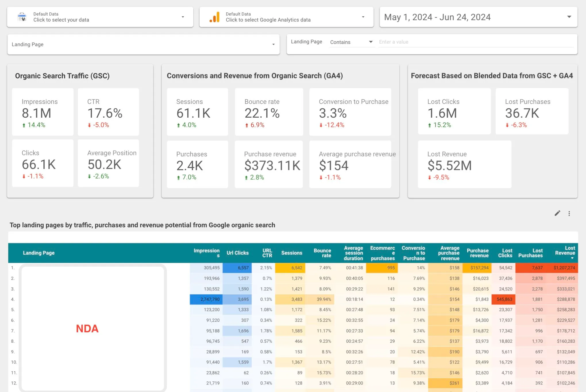Sort table by Sessions column header
The height and width of the screenshot is (392, 586).
(292, 253)
